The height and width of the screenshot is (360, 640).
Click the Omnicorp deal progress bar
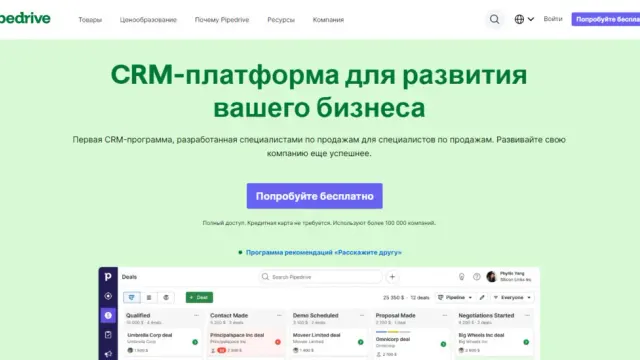click(x=393, y=332)
